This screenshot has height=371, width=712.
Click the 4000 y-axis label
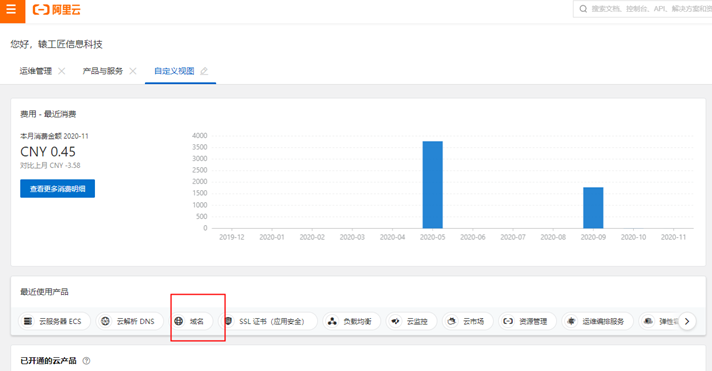pyautogui.click(x=200, y=135)
